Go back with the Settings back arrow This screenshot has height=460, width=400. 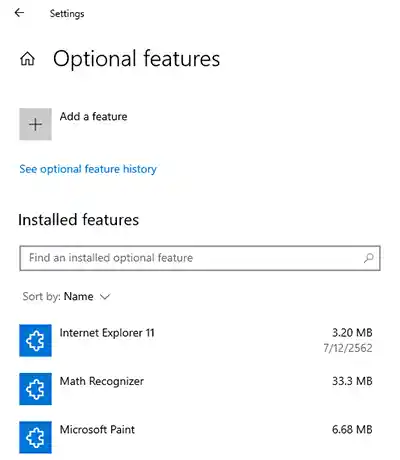[19, 13]
